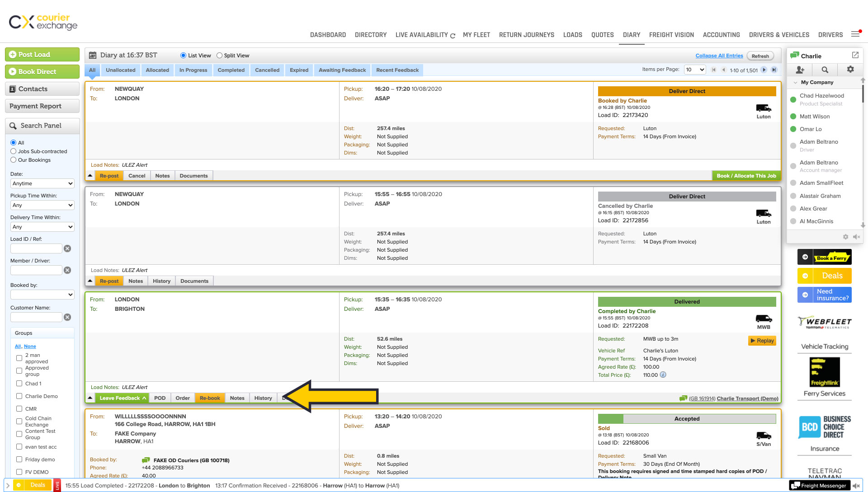Pop out the Charlie chat window
The image size is (868, 492).
pyautogui.click(x=855, y=55)
